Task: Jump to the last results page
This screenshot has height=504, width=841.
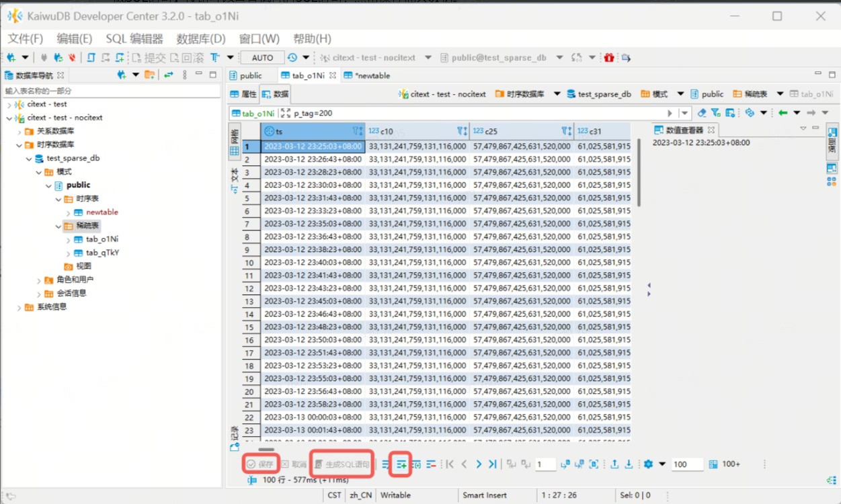Action: (493, 464)
